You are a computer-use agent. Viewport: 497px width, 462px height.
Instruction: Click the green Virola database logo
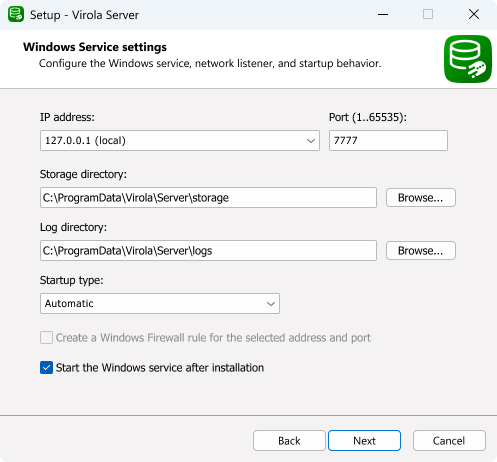point(468,59)
